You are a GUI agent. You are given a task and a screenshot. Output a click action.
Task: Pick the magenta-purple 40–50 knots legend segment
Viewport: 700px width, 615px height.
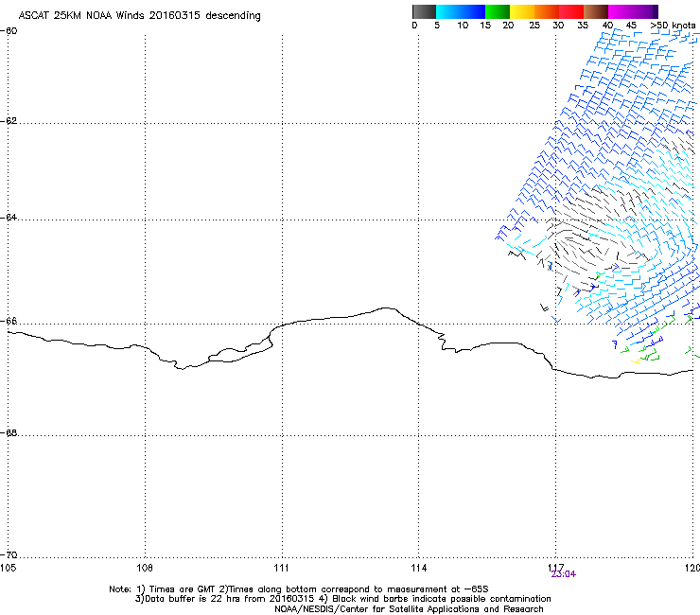tap(633, 11)
